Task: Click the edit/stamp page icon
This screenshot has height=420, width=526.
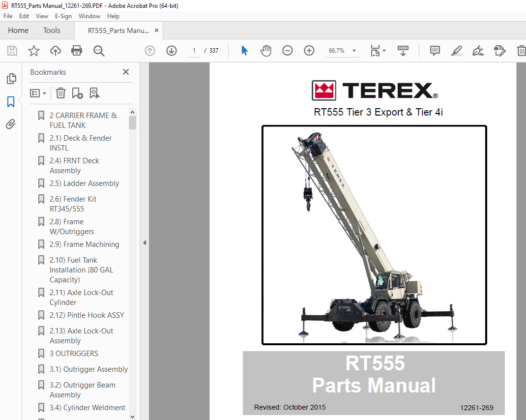Action: point(499,51)
